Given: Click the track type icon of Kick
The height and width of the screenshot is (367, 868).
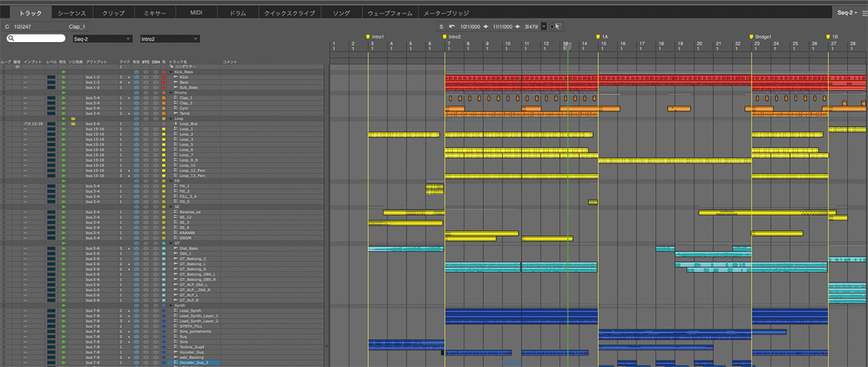Looking at the screenshot, I should pos(176,77).
